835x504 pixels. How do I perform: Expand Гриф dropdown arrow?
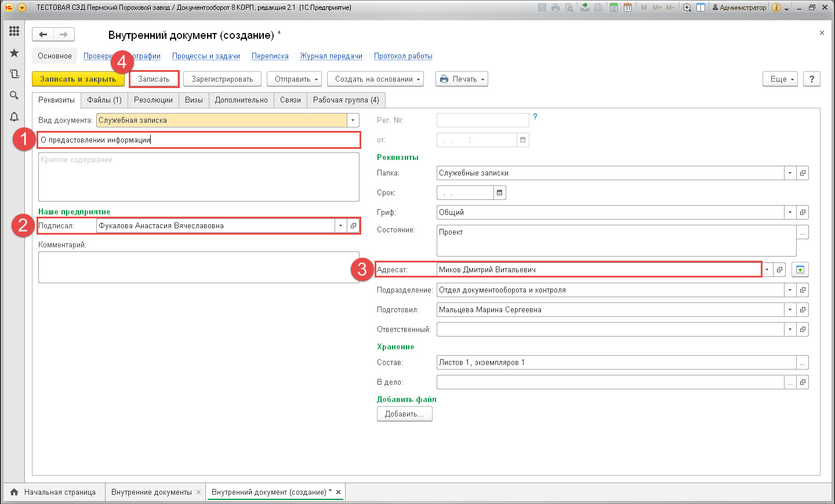(790, 212)
